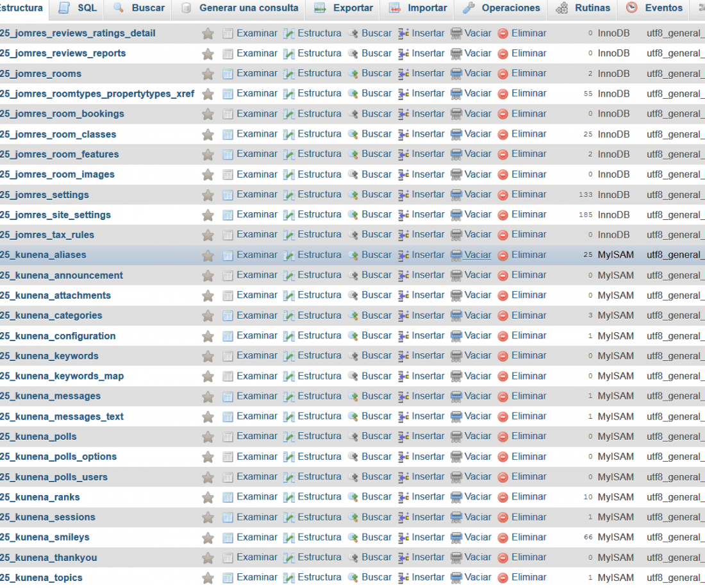Screen dimensions: 705x588
Task: Click red Eliminar icon for 25_jomres_reviews_reports
Action: click(503, 54)
